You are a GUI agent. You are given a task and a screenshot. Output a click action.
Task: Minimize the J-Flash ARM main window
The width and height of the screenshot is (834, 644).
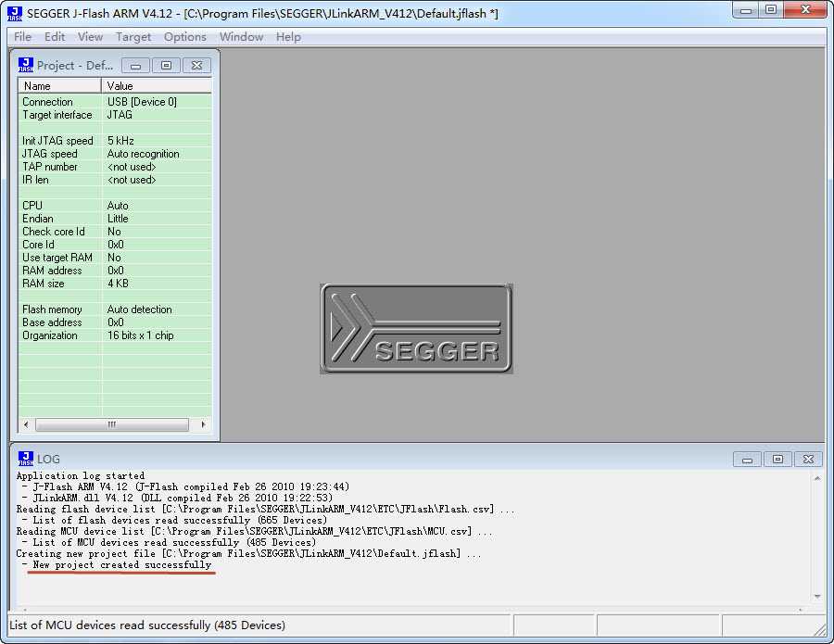tap(746, 10)
